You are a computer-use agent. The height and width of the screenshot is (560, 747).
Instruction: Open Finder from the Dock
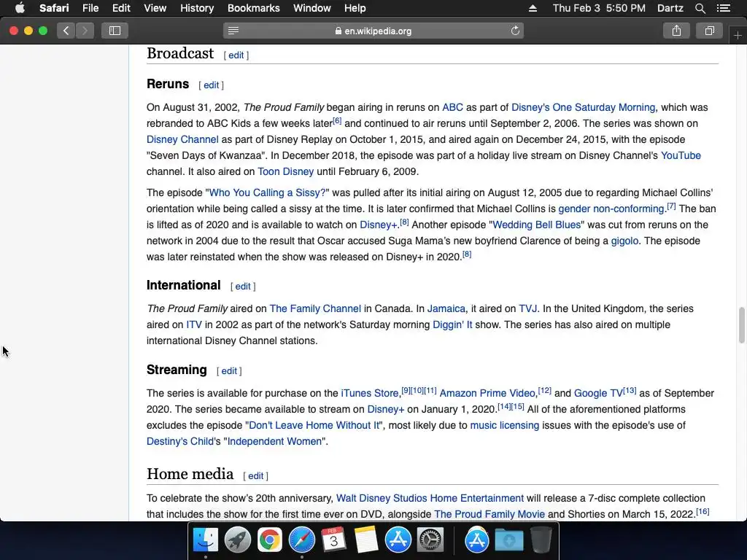pos(205,540)
